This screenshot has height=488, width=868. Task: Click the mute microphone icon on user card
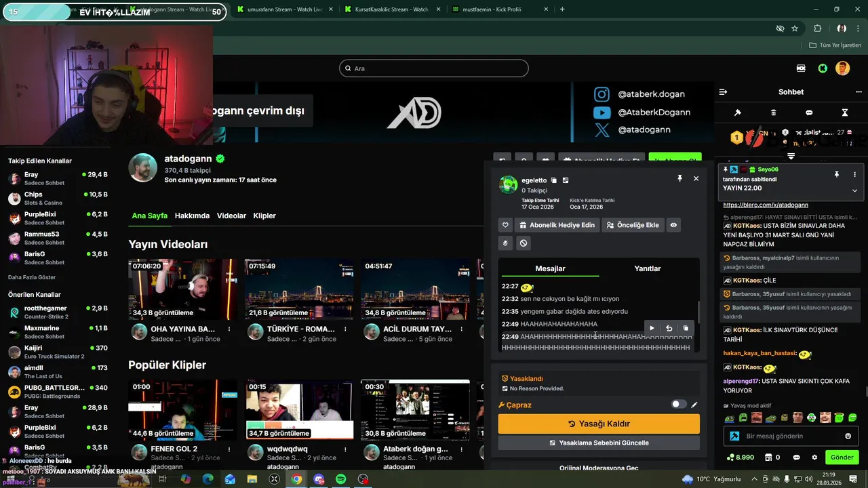(505, 243)
